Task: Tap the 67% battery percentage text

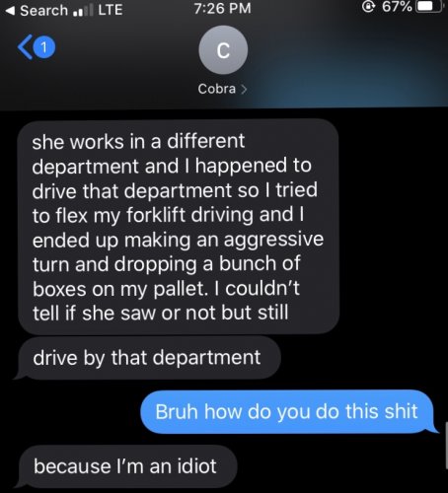Action: point(397,7)
